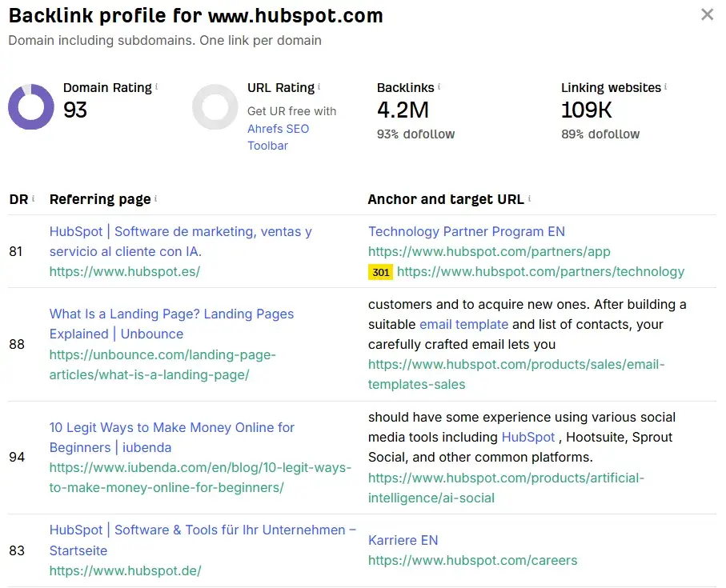
Task: Open the artificial-intelligence/ai-social target URL
Action: click(506, 488)
